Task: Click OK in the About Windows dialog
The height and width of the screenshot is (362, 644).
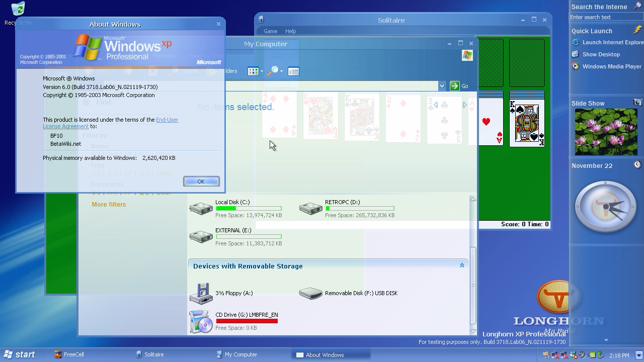Action: [201, 182]
